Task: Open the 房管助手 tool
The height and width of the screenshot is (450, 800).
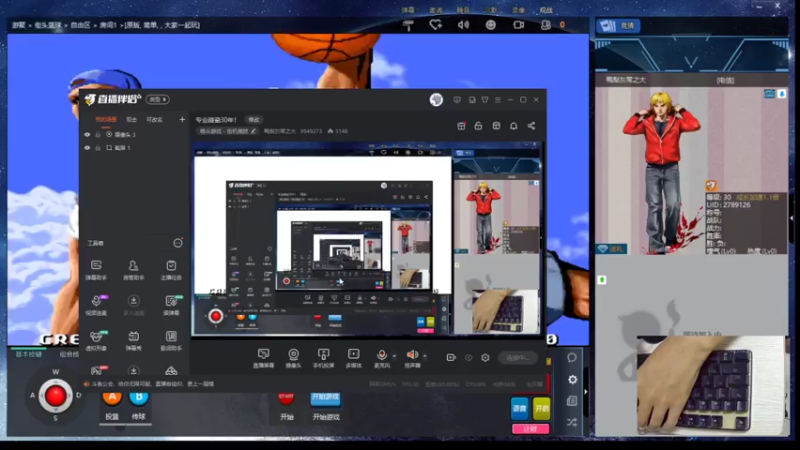Action: [x=133, y=270]
